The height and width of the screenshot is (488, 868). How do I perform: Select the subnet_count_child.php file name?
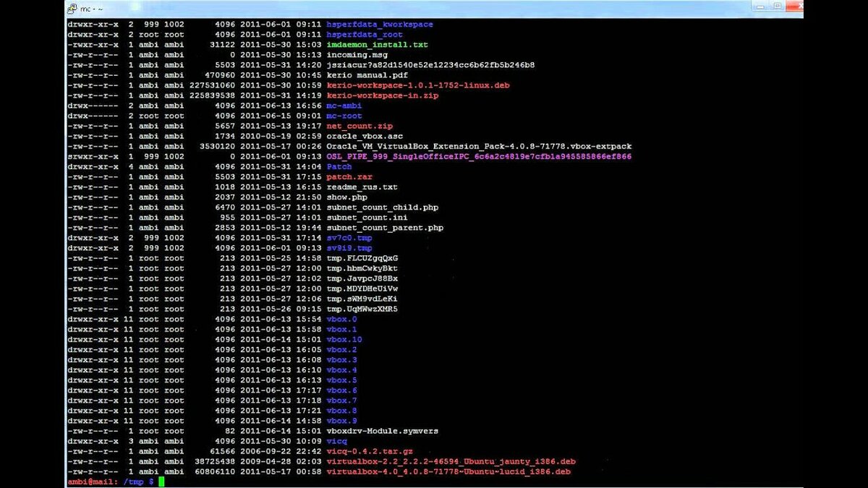tap(383, 207)
